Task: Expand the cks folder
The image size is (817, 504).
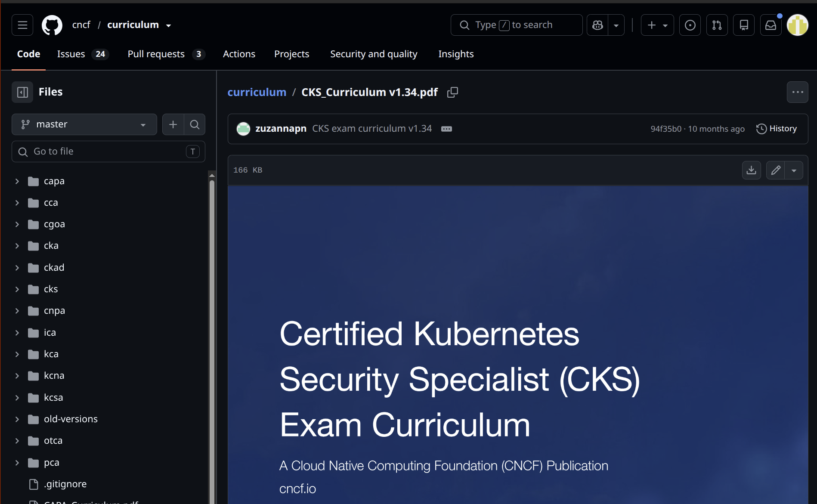Action: click(x=17, y=289)
